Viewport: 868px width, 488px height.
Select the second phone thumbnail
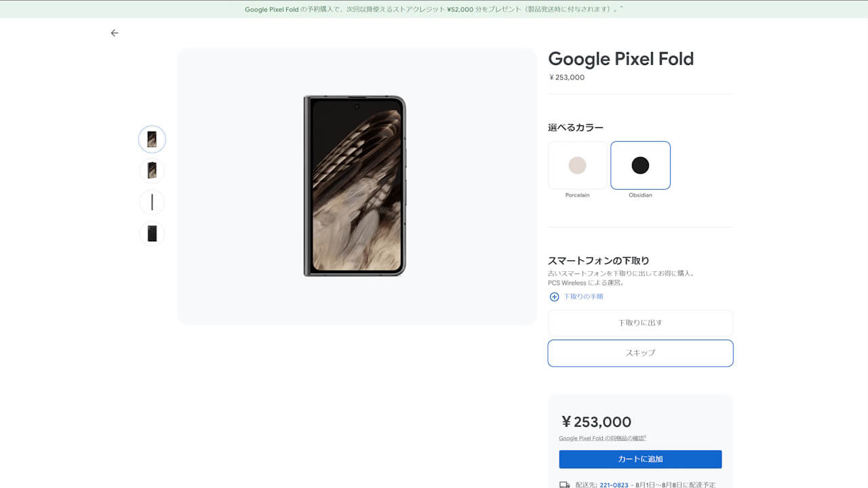(152, 170)
